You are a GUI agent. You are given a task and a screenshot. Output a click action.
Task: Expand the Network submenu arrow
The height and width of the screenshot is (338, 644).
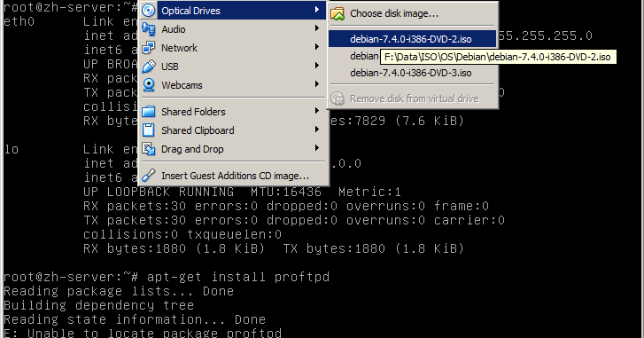tap(317, 47)
